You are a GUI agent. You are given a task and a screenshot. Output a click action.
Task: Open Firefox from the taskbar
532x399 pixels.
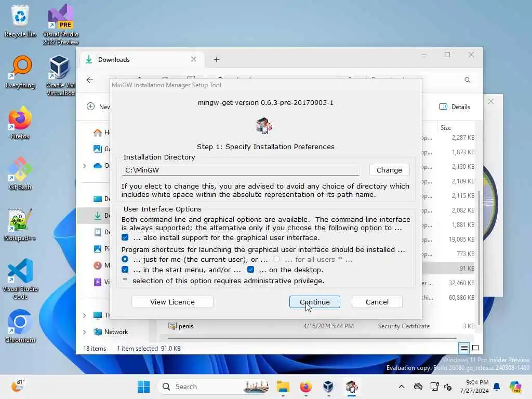click(305, 387)
